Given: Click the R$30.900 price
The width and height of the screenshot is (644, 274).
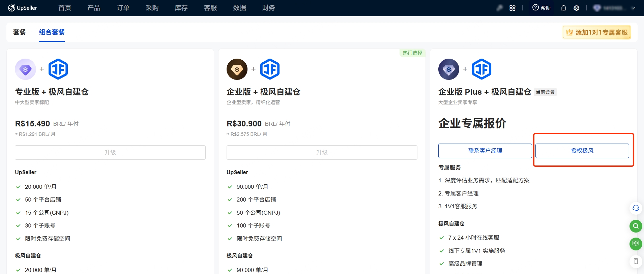Looking at the screenshot, I should click(x=244, y=124).
